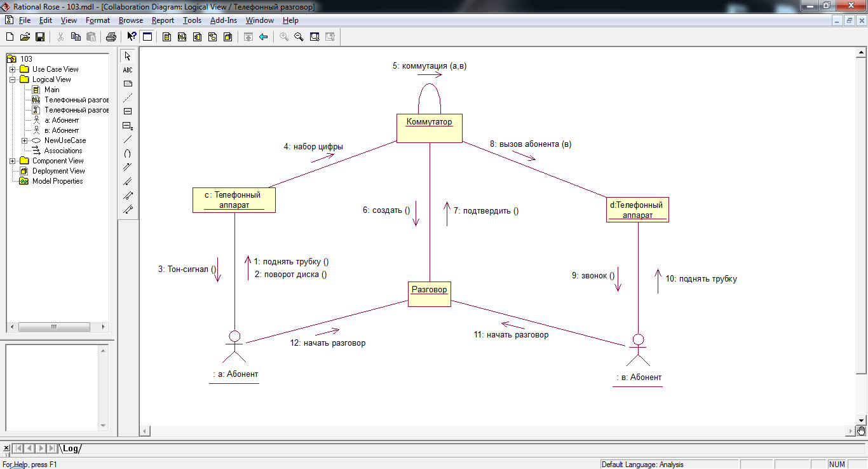Click the log pane close X button
Viewport: 868px width, 469px height.
6,448
